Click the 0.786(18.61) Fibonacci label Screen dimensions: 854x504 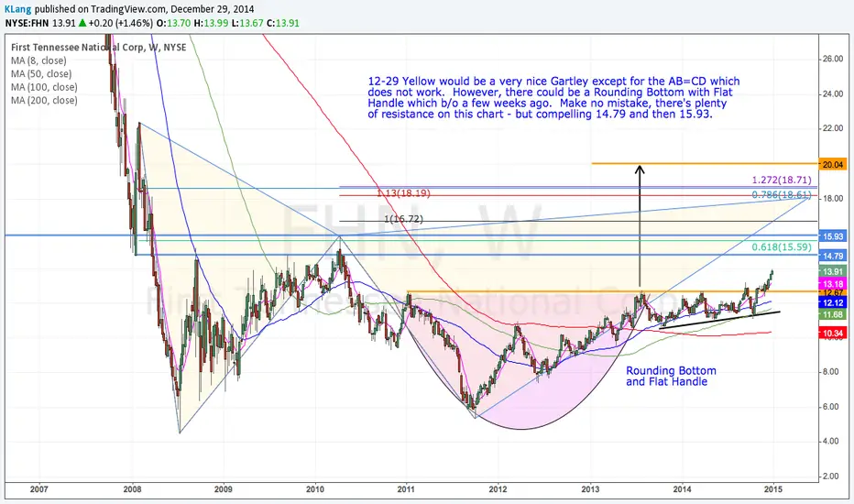(x=782, y=195)
